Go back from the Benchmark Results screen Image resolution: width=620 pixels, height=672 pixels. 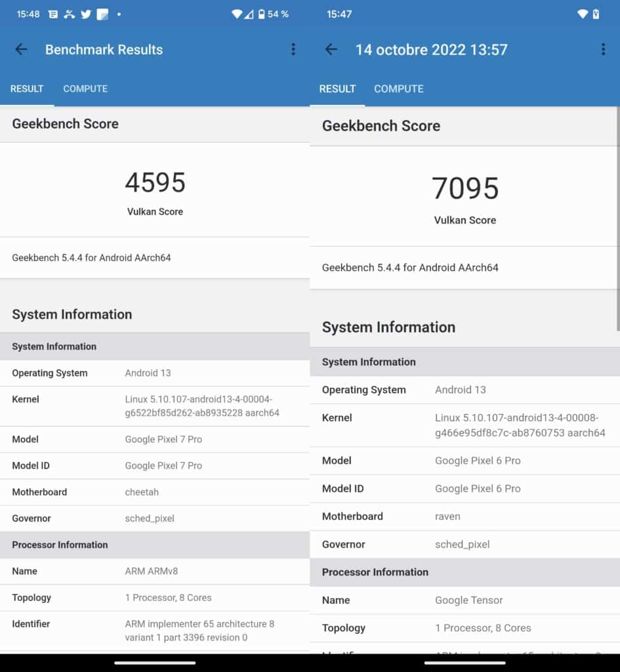coord(22,50)
